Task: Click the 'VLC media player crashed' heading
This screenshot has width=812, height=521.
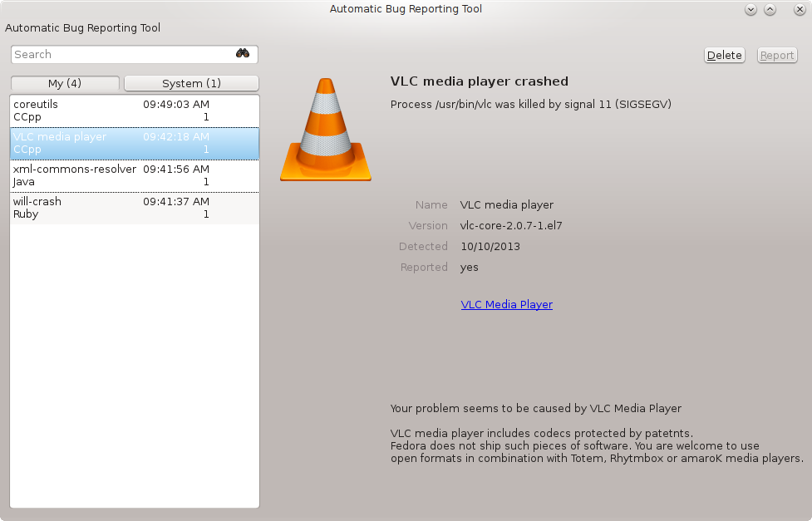Action: click(x=479, y=81)
